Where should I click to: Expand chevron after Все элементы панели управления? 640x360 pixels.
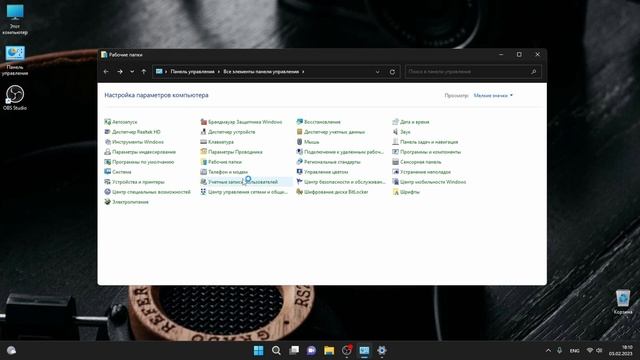(303, 72)
